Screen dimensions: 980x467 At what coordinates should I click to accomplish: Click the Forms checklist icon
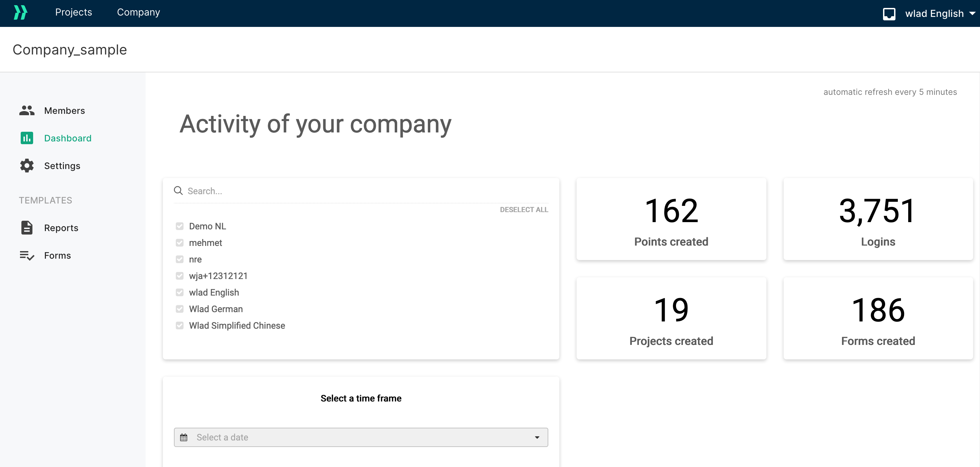[x=27, y=256]
